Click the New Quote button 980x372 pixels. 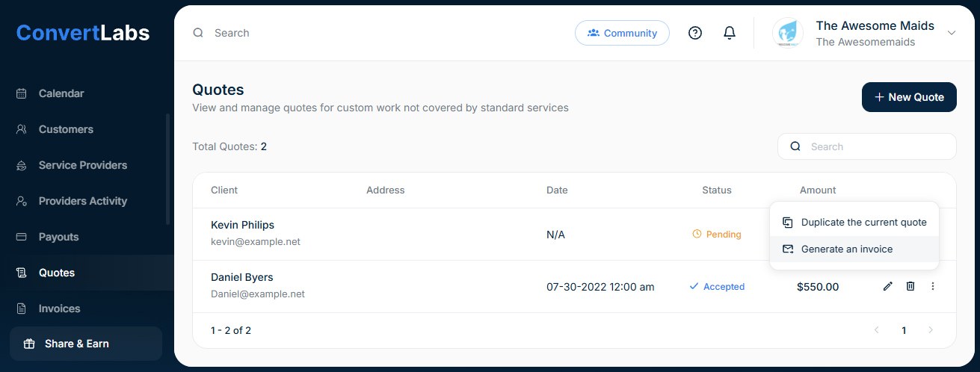909,97
